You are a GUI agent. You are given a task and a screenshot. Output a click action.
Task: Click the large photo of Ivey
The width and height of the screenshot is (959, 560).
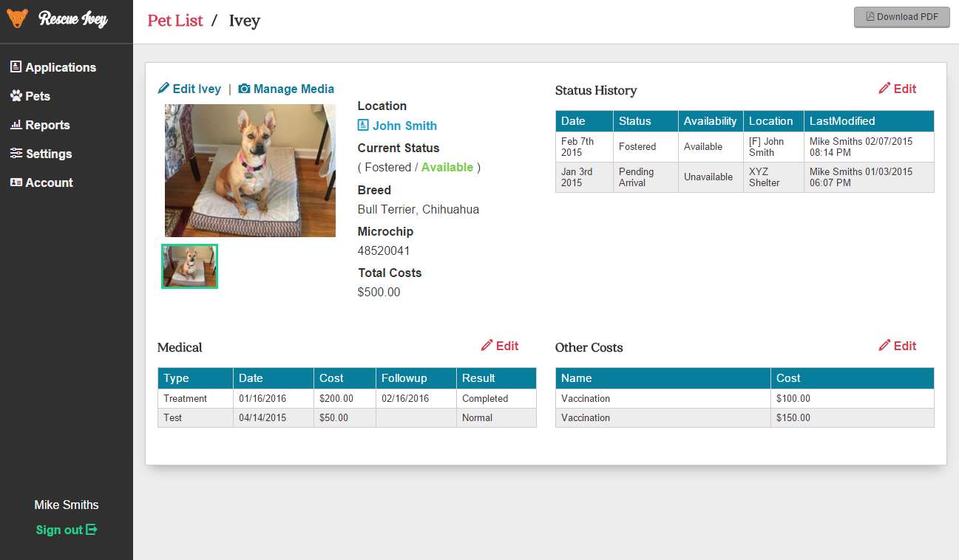pos(250,171)
